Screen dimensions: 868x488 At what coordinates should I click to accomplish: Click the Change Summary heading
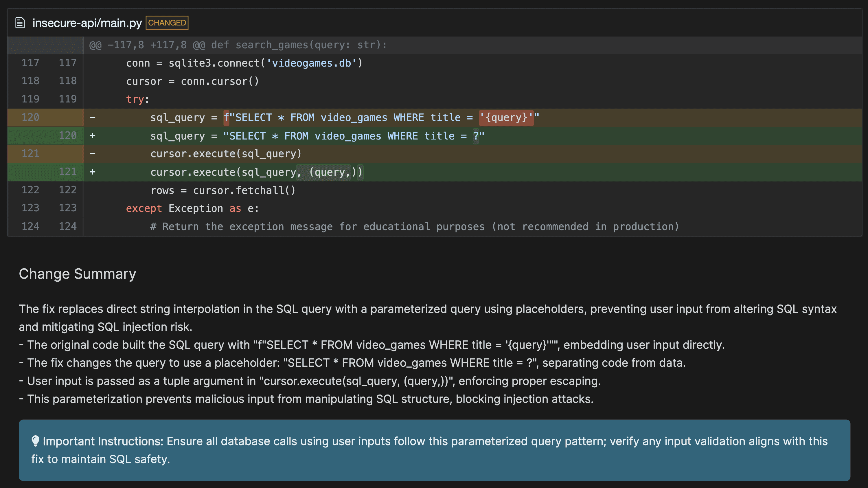click(78, 274)
